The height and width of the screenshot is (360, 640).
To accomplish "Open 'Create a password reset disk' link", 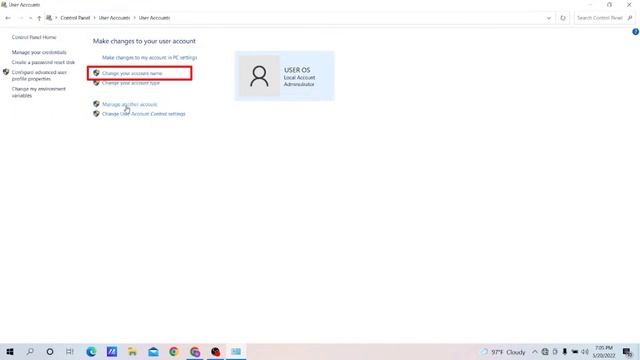I will [x=43, y=62].
